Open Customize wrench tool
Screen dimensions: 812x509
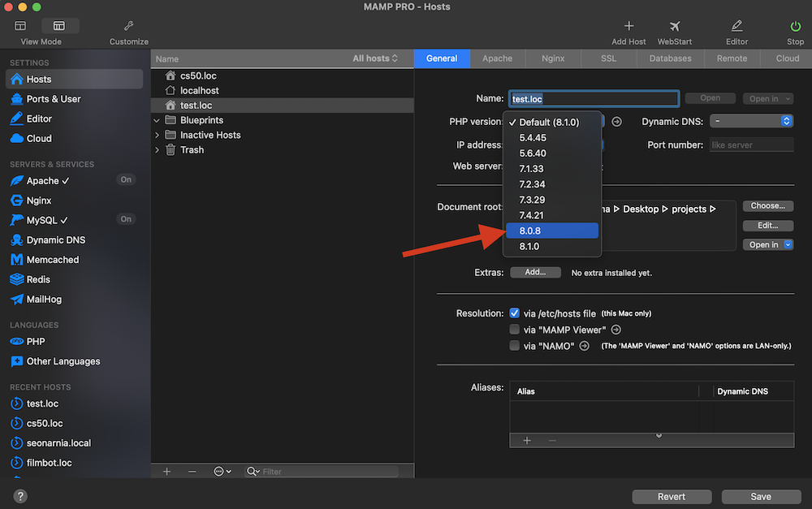128,27
